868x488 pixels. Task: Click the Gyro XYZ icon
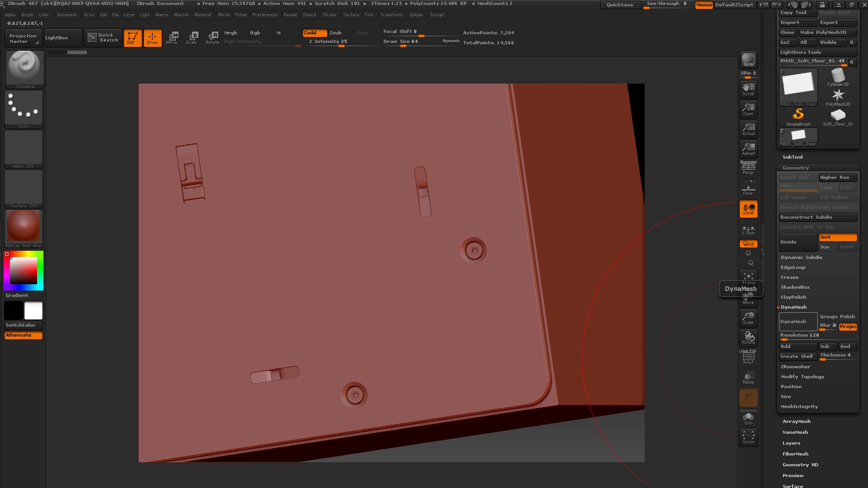[x=748, y=244]
